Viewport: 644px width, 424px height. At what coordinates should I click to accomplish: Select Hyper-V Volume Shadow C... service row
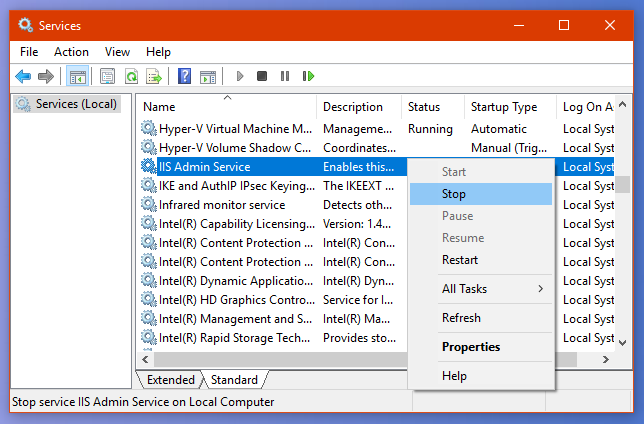377,147
